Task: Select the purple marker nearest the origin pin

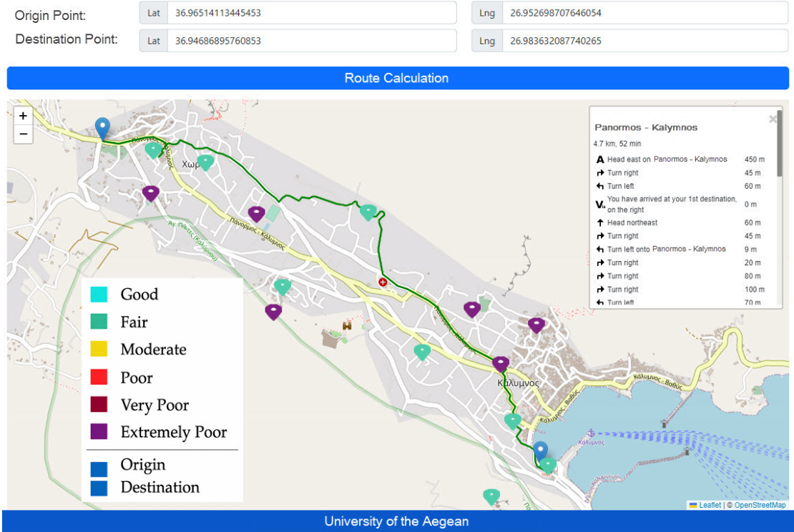Action: click(150, 193)
